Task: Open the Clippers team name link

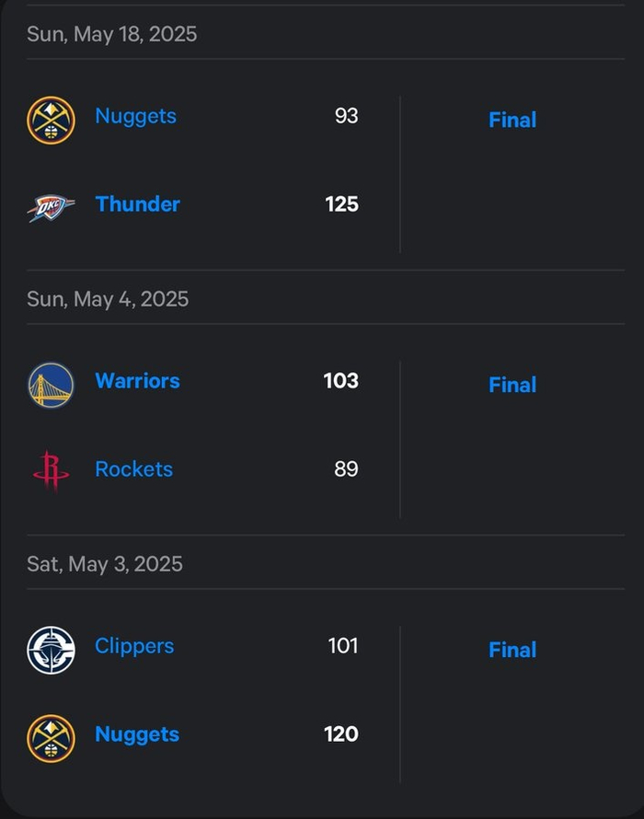Action: (134, 646)
